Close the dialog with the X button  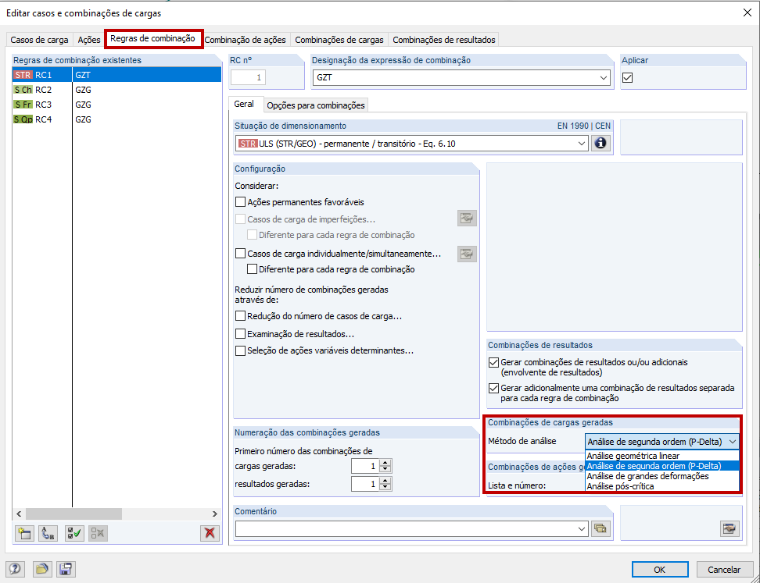[747, 13]
